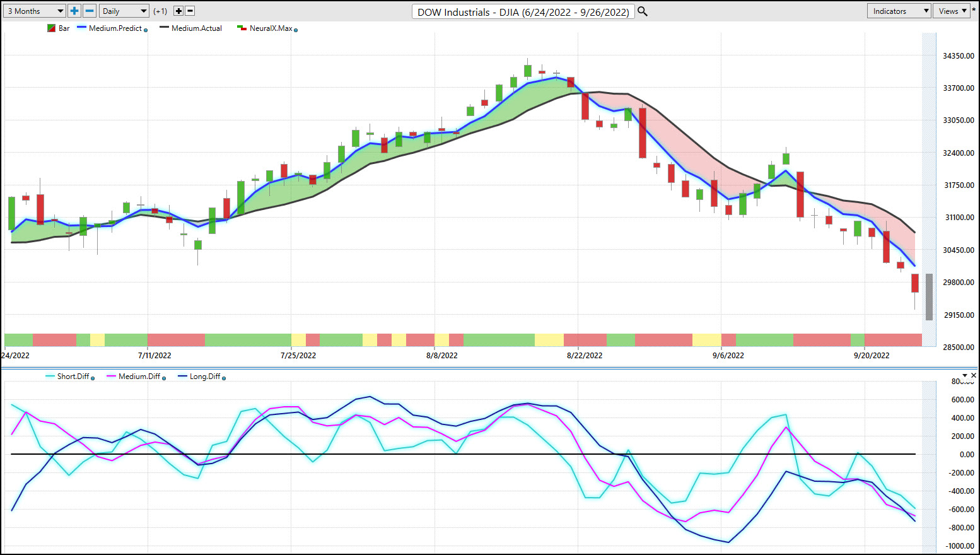The height and width of the screenshot is (555, 980).
Task: Open the Views dropdown
Action: point(952,11)
